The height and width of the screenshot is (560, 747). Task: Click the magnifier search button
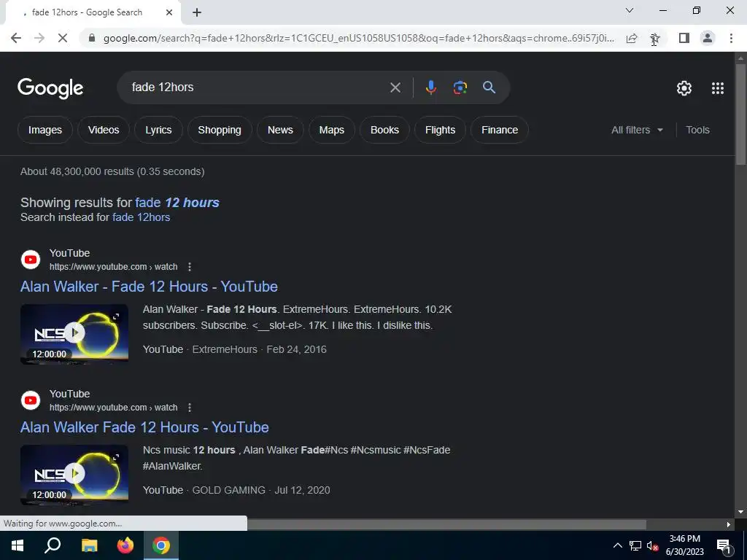(x=489, y=87)
